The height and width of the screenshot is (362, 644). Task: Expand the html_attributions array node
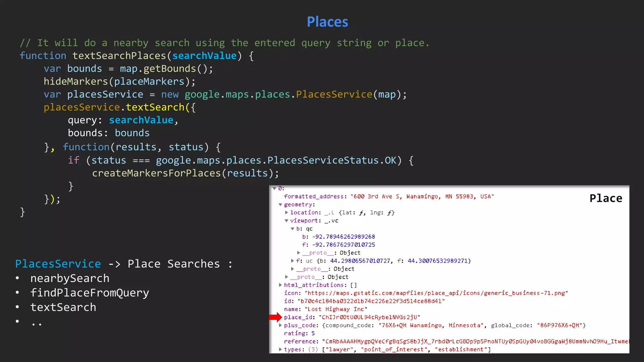tap(280, 285)
